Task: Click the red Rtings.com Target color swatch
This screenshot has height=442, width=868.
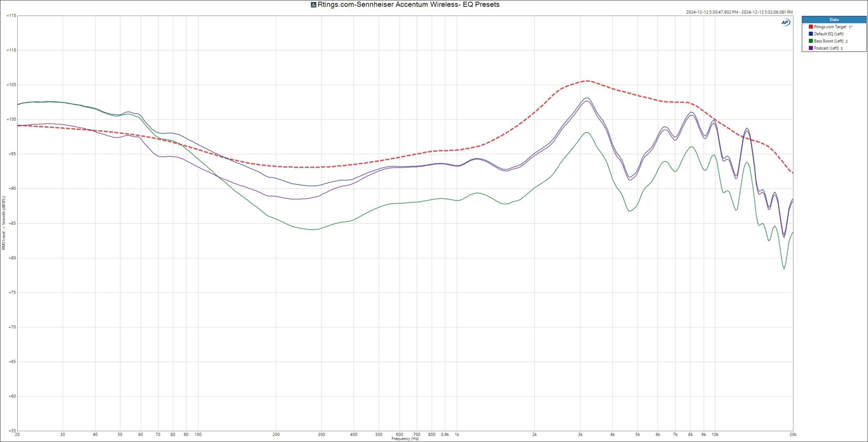Action: pos(811,27)
